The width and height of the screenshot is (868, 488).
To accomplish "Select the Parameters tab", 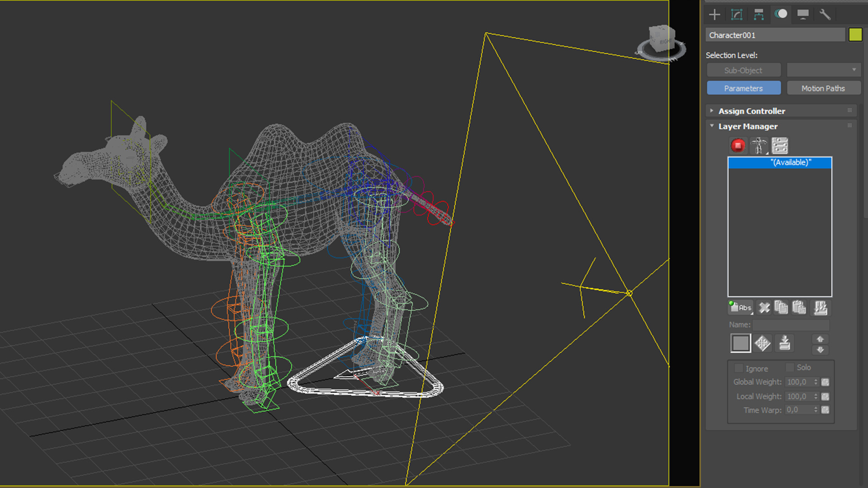I will pyautogui.click(x=743, y=88).
